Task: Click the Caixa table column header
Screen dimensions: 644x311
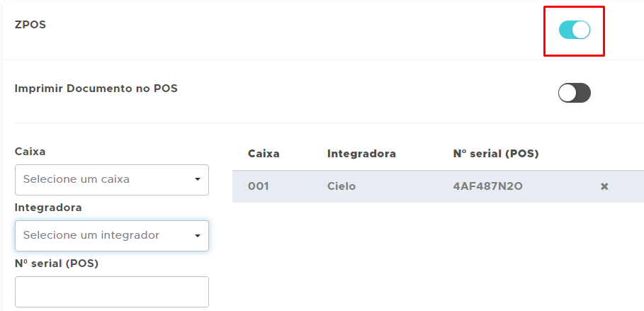Action: click(264, 153)
